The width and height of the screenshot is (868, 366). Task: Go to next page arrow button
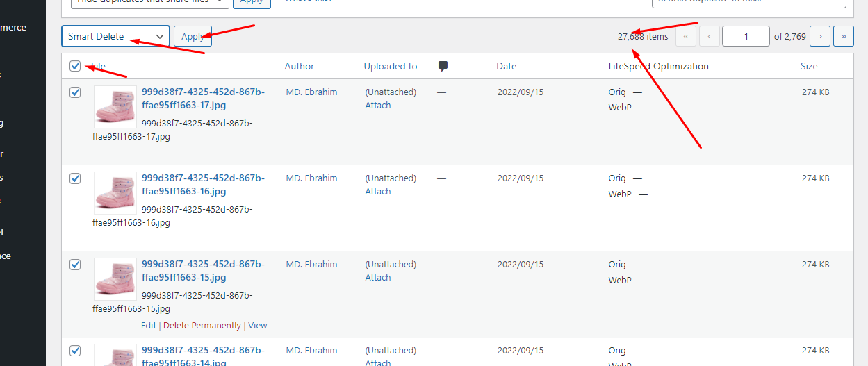(820, 36)
